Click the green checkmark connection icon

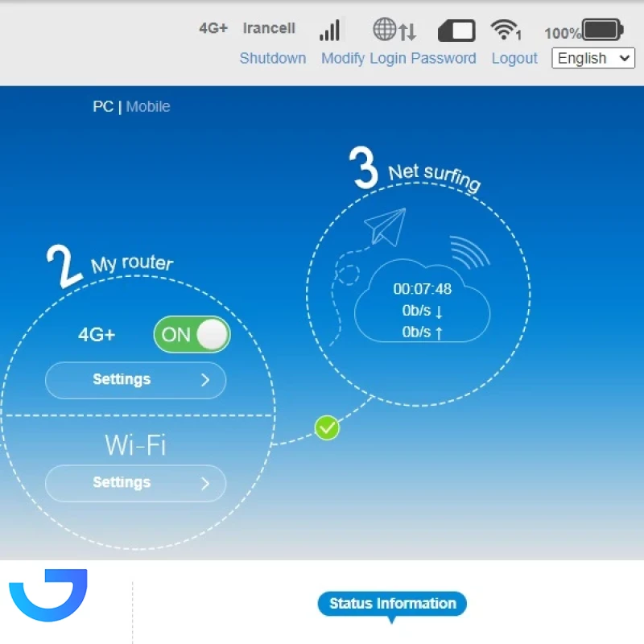327,427
